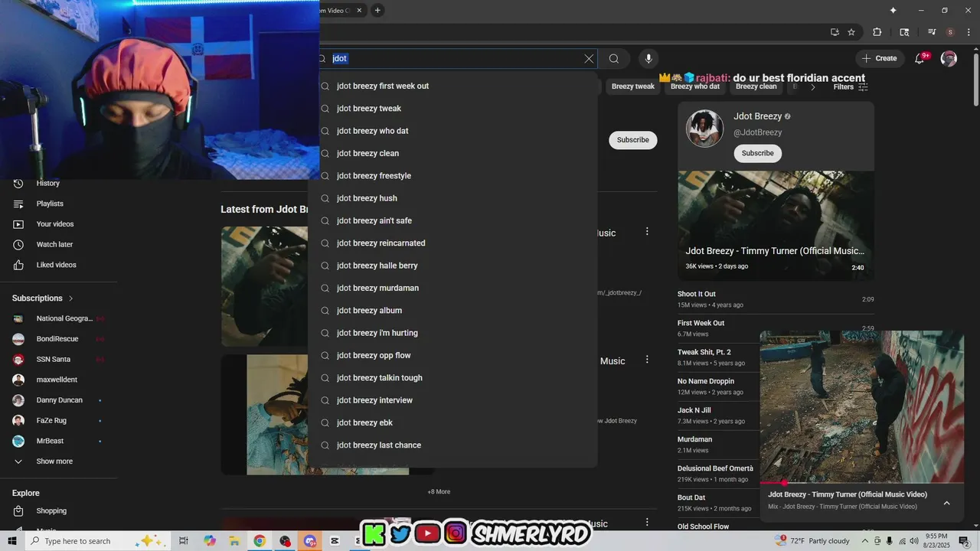The width and height of the screenshot is (980, 551).
Task: Click the miniplayer video preview
Action: [x=862, y=406]
